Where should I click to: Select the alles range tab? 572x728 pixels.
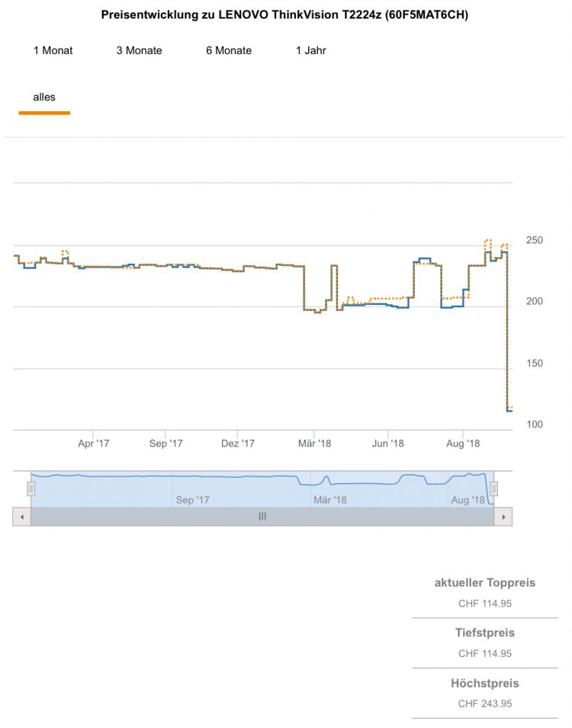tap(44, 97)
